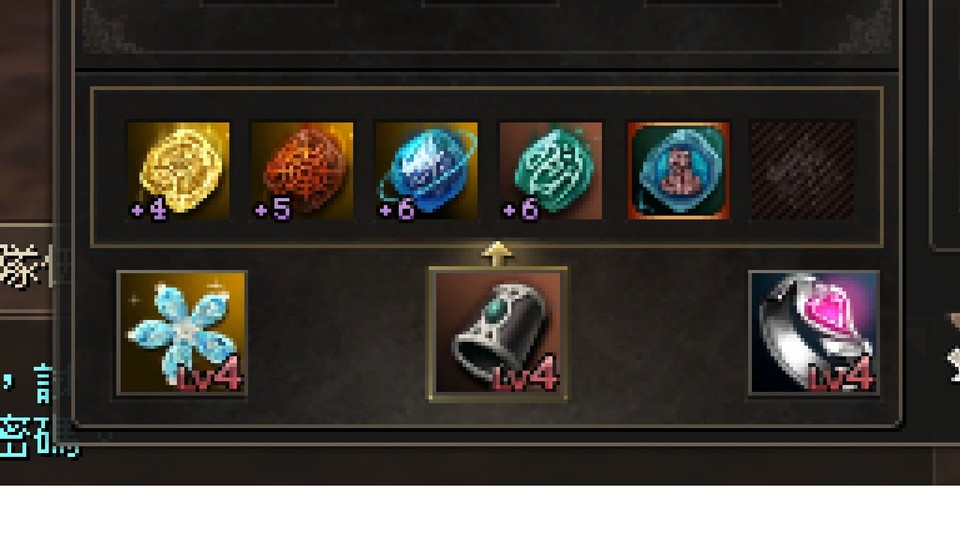The image size is (960, 540).
Task: Select the Lv4 pink heart ring
Action: [x=814, y=332]
